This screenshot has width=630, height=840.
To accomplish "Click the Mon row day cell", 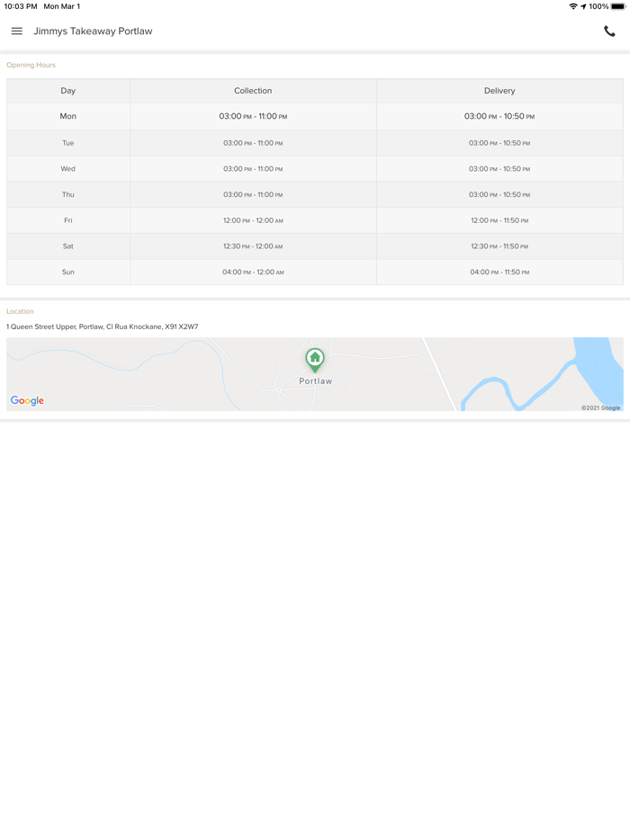I will pos(68,117).
